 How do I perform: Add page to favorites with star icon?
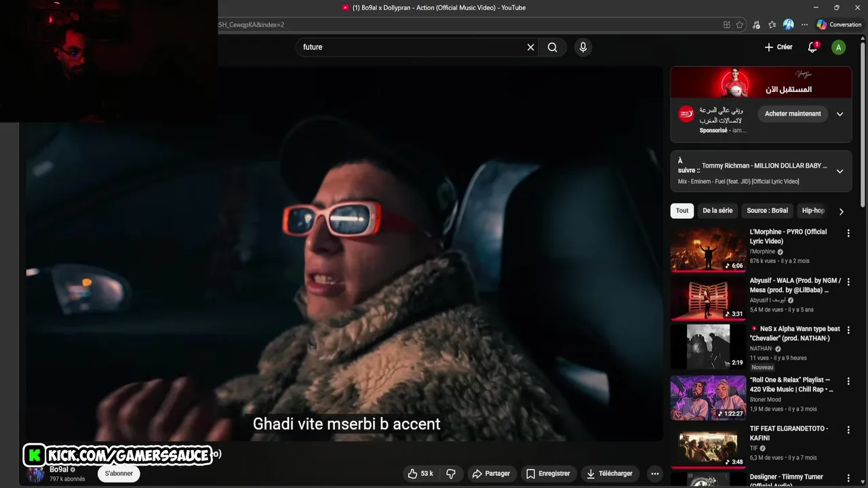pyautogui.click(x=739, y=24)
